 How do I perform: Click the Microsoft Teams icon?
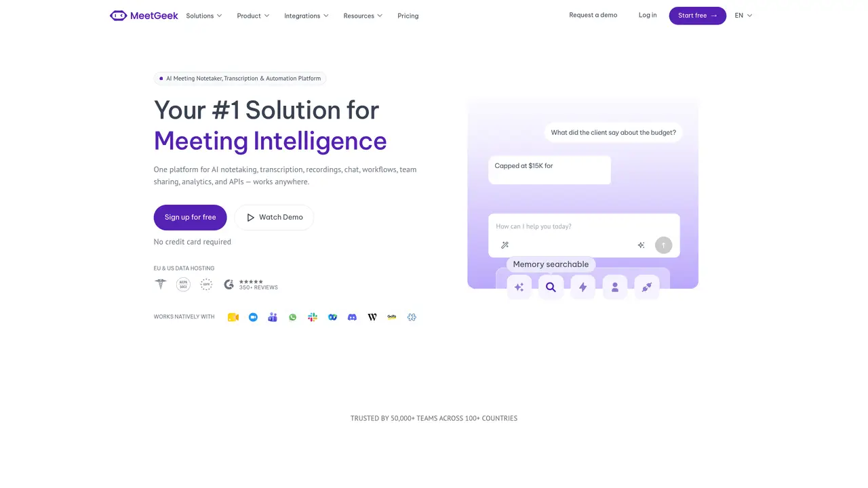(273, 317)
